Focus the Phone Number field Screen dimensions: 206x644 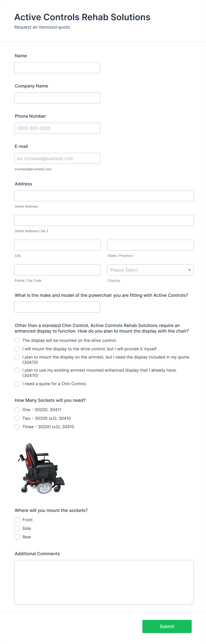click(57, 128)
